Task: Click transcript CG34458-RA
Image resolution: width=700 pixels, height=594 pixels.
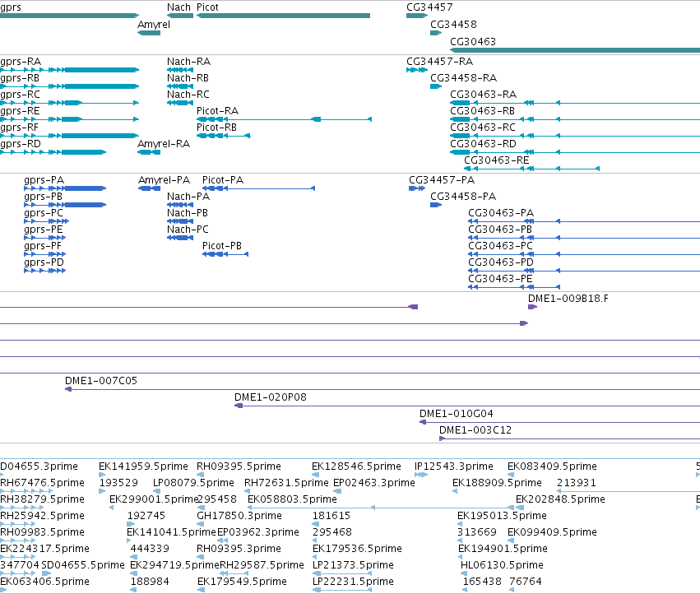Action: [x=436, y=86]
